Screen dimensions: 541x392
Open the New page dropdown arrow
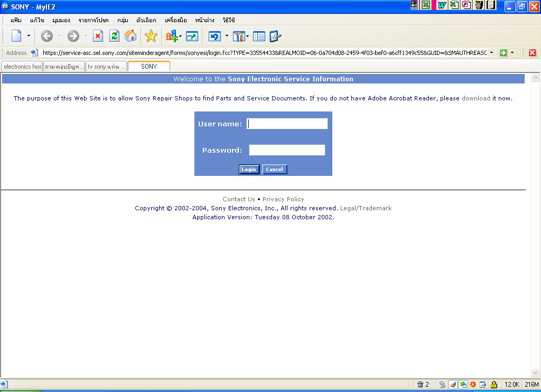pos(29,36)
